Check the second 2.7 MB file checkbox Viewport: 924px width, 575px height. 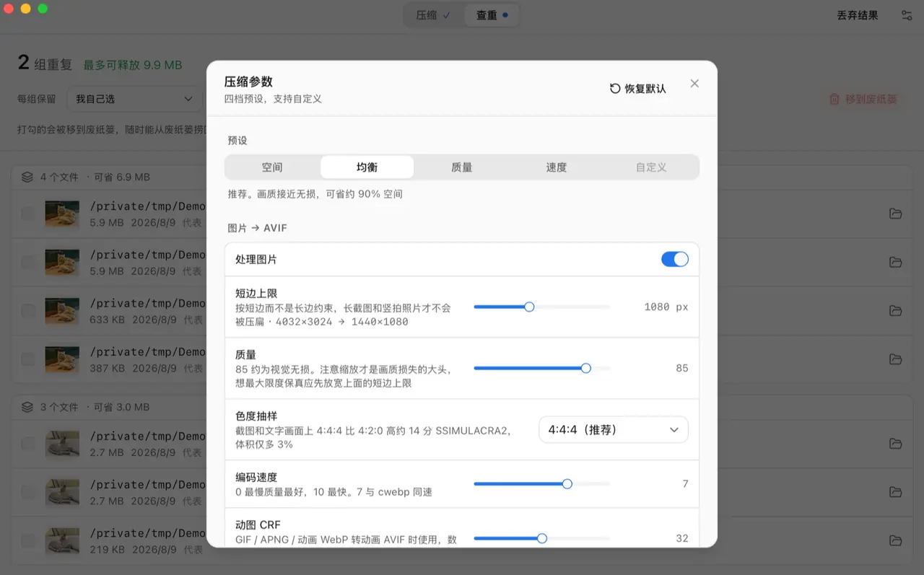tap(27, 492)
